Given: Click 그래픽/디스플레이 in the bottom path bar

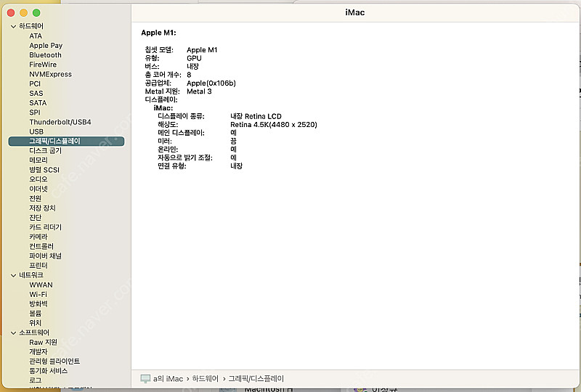Looking at the screenshot, I should click(256, 379).
